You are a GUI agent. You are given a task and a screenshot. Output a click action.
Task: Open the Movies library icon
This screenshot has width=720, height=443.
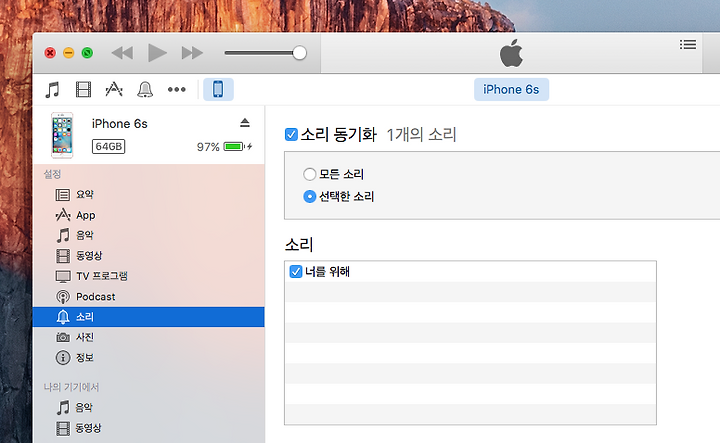pyautogui.click(x=83, y=89)
